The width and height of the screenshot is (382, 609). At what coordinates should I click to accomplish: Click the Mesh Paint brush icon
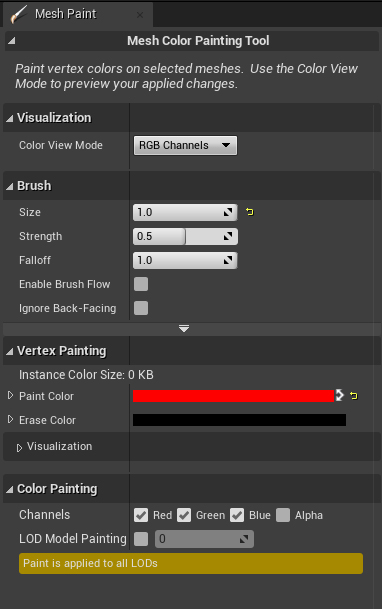(19, 14)
